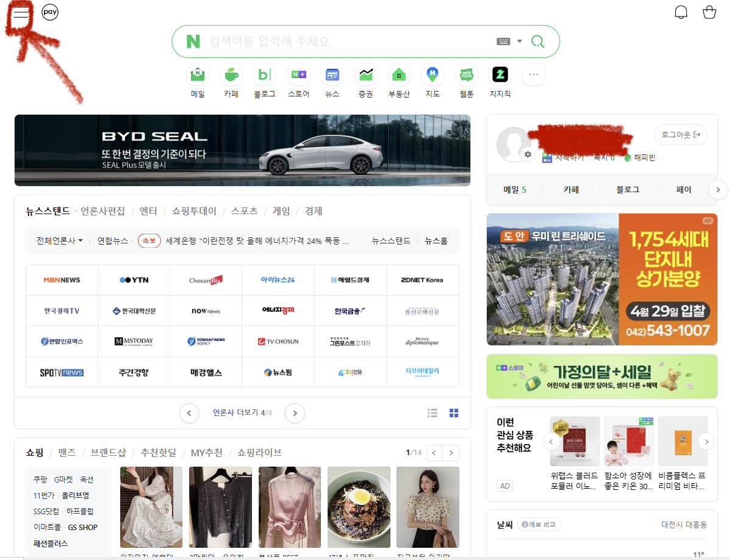Open profile settings gear icon
This screenshot has height=560, width=729.
tap(528, 154)
